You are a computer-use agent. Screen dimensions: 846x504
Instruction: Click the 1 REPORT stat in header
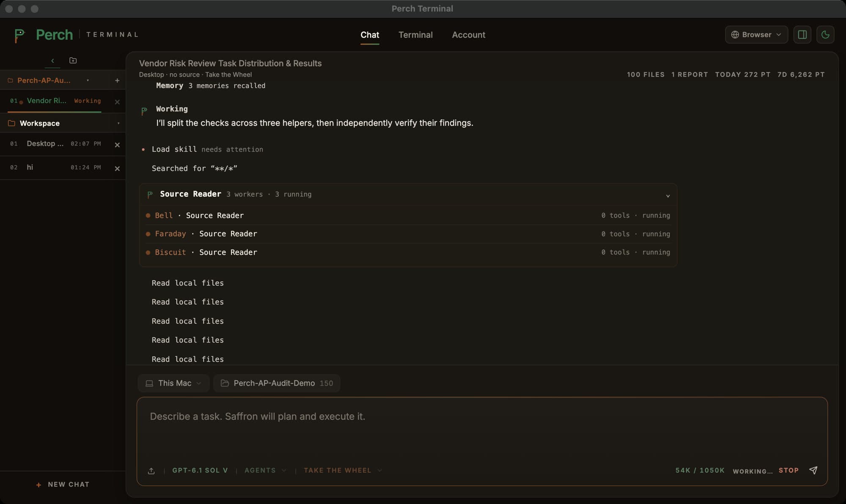(689, 74)
